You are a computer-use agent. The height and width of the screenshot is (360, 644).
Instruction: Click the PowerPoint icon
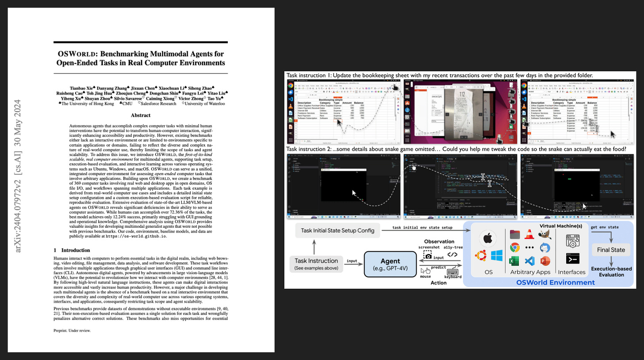[x=544, y=261]
